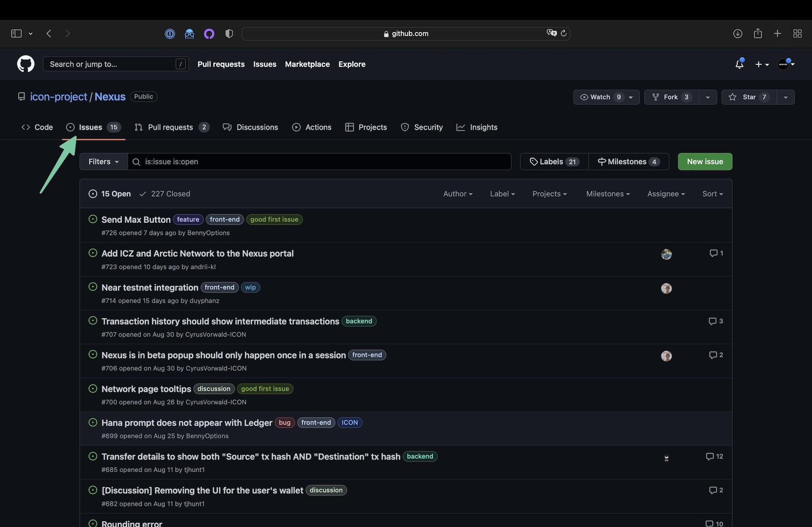Open the notifications bell
This screenshot has width=812, height=527.
point(739,64)
